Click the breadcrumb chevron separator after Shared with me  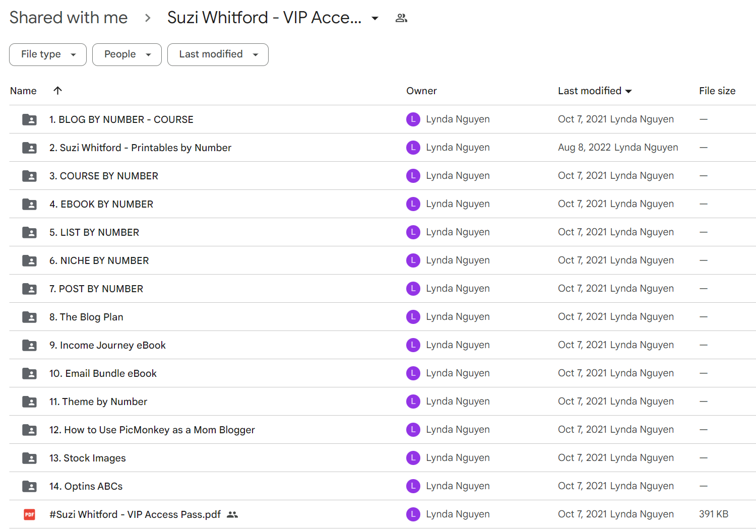148,18
